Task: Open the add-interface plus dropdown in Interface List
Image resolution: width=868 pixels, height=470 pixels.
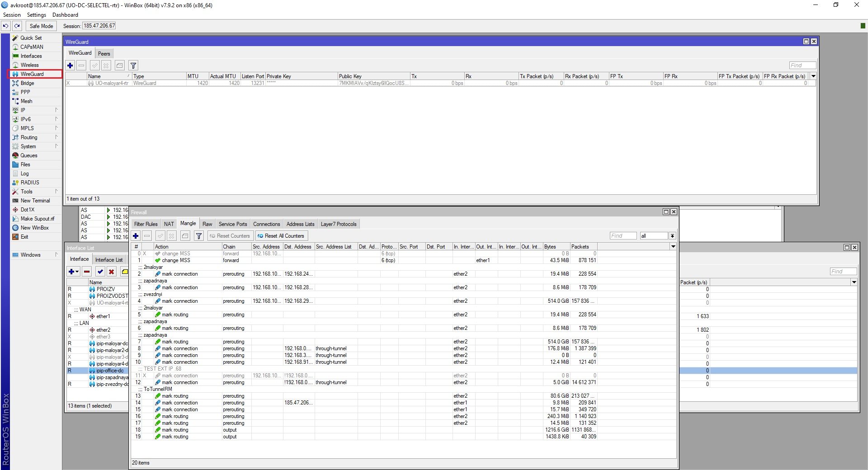Action: [x=73, y=272]
